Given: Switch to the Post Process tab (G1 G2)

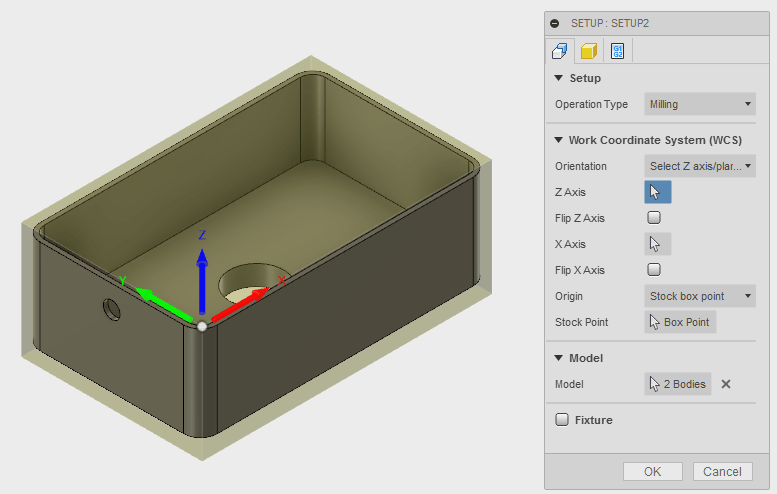Looking at the screenshot, I should (617, 51).
